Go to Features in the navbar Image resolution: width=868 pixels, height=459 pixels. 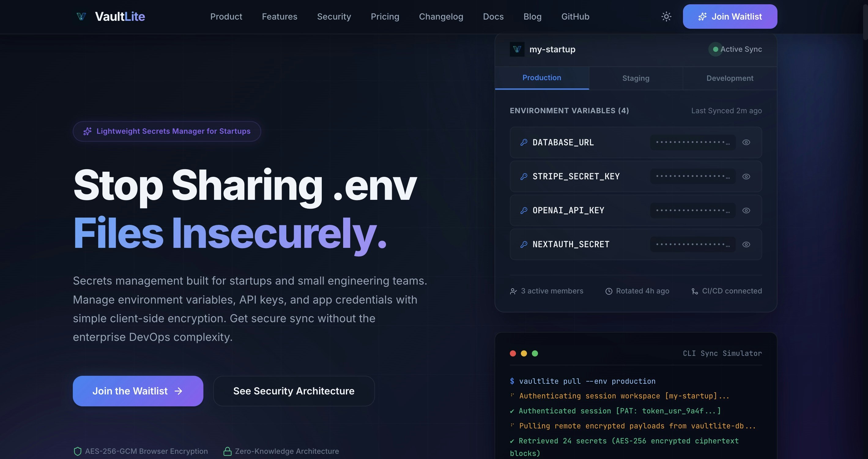pos(280,17)
